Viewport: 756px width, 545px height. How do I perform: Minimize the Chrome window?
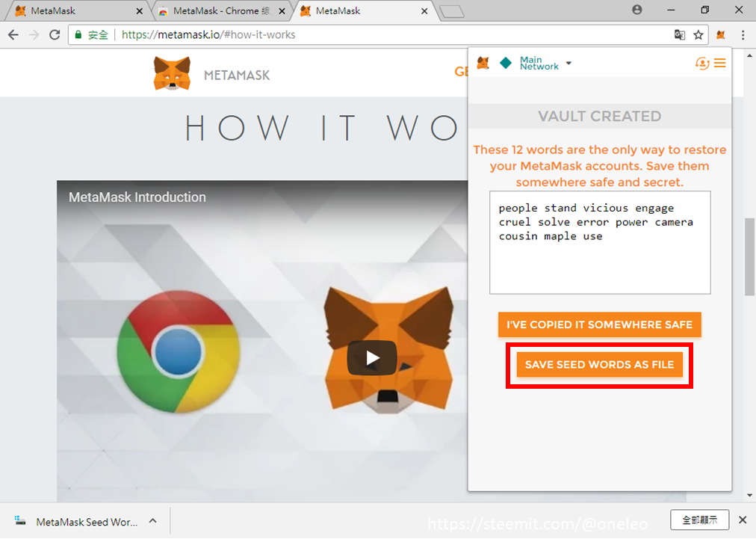pyautogui.click(x=671, y=10)
